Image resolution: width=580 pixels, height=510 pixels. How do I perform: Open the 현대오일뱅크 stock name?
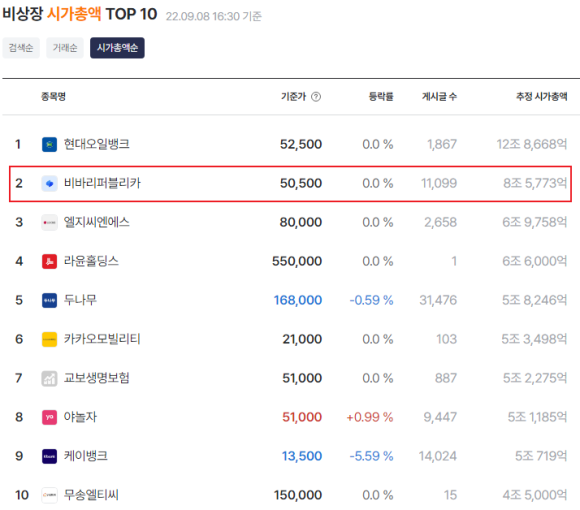click(x=97, y=144)
